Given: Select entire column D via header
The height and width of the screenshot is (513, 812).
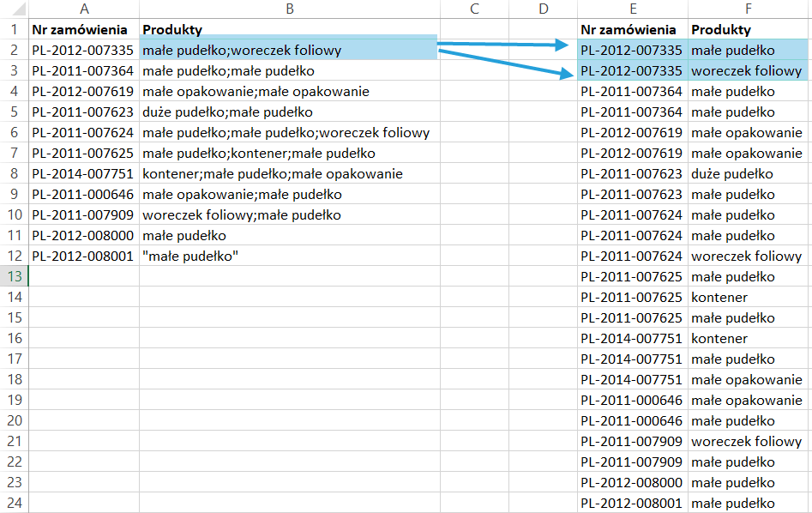Looking at the screenshot, I should pyautogui.click(x=543, y=9).
